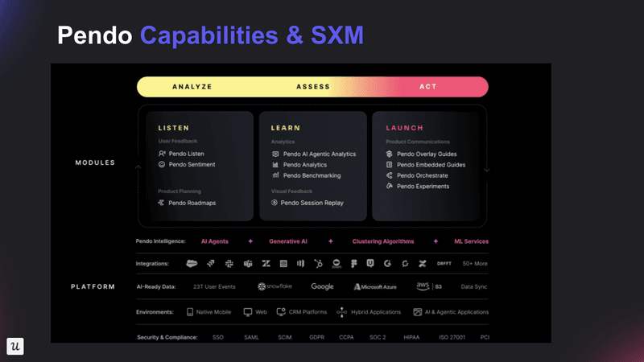Click the Microsoft Teams integration icon
644x362 pixels.
(248, 264)
